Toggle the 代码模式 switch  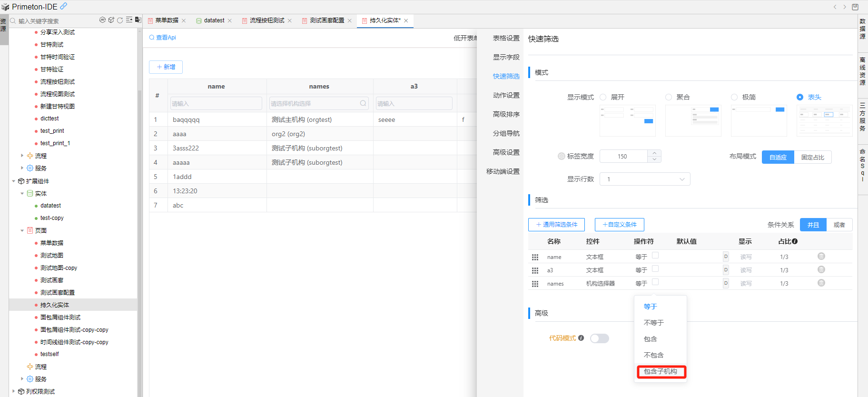[599, 338]
